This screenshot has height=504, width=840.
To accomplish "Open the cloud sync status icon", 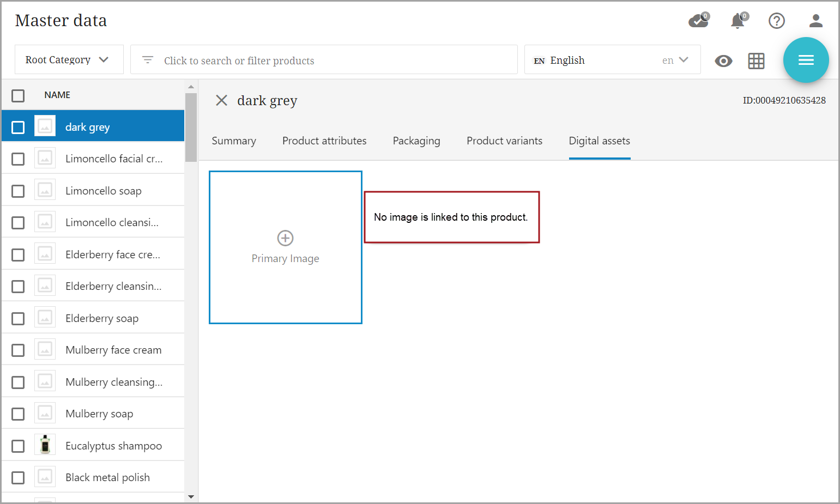I will pos(698,21).
